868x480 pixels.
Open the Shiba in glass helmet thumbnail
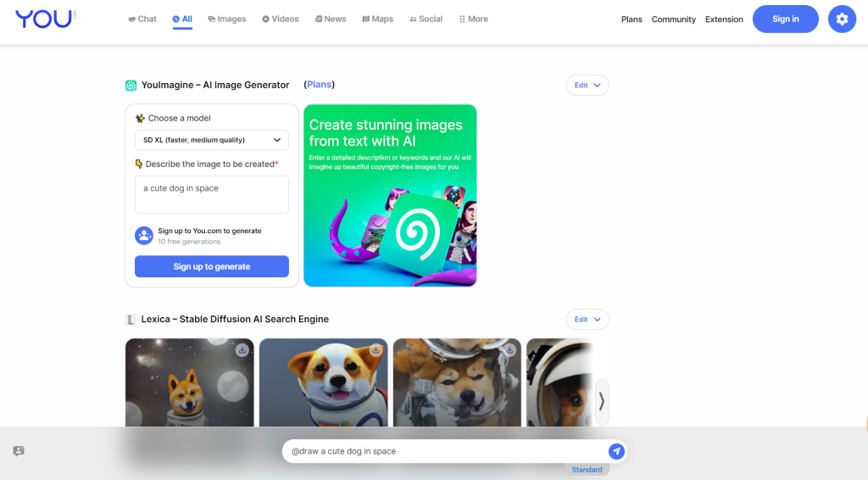pos(457,382)
